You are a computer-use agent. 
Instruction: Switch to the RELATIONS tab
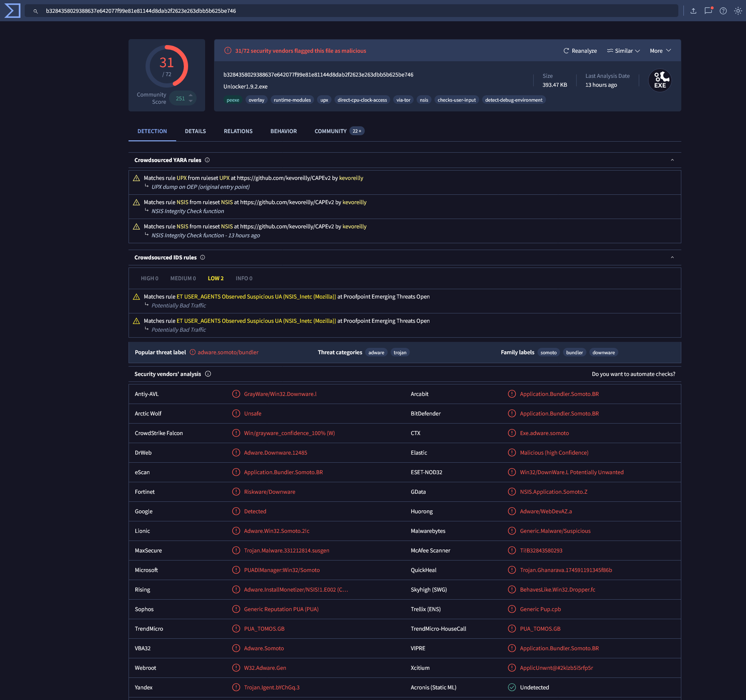[238, 131]
